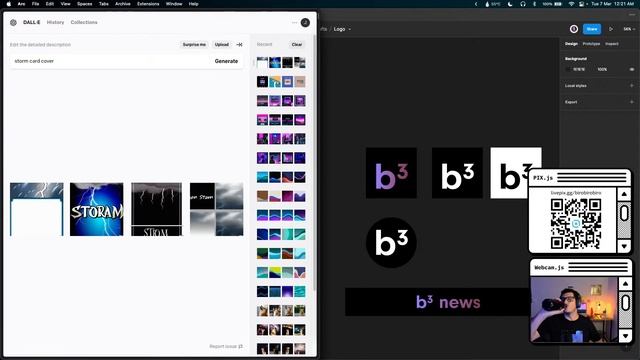Click the Figma present play icon
The width and height of the screenshot is (640, 360).
click(x=611, y=29)
